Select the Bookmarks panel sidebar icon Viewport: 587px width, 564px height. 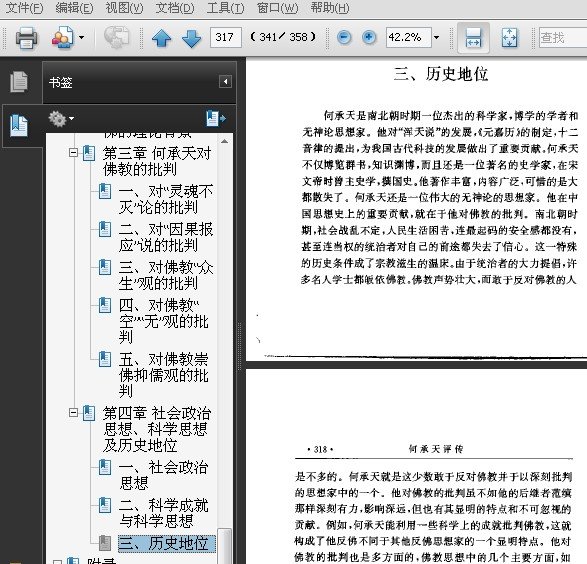(19, 125)
